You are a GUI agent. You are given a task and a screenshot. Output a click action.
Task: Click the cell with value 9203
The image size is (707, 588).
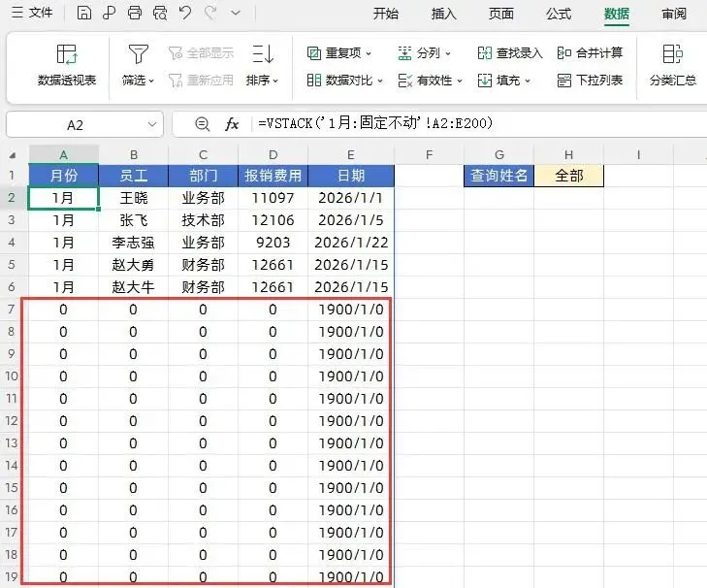pos(273,243)
